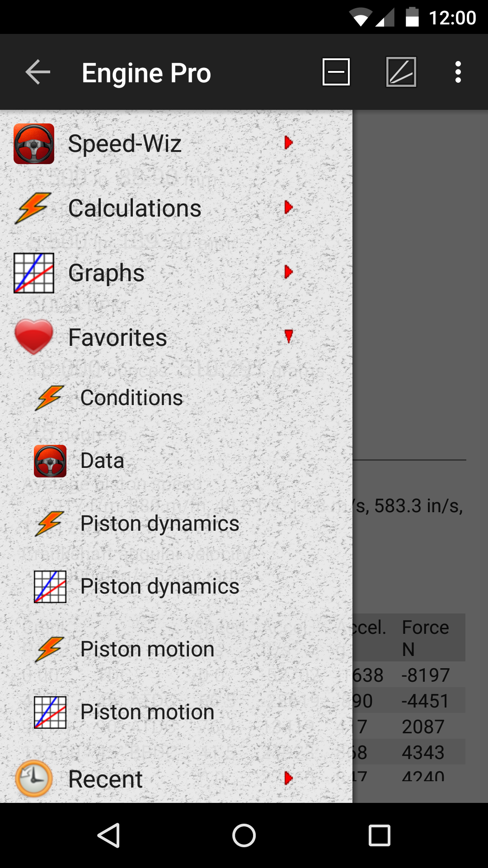Image resolution: width=488 pixels, height=868 pixels.
Task: Tap the Graphs chart icon
Action: point(34,273)
